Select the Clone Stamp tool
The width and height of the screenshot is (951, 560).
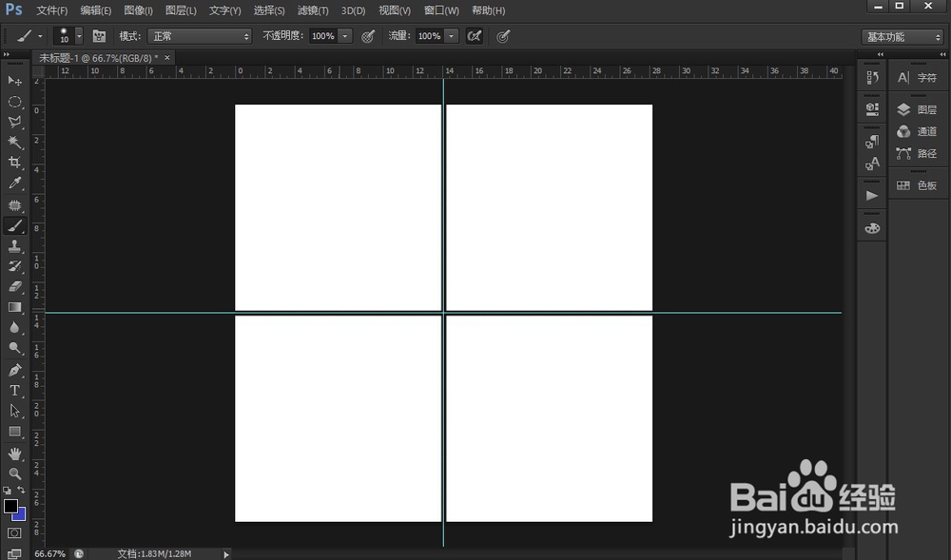(x=14, y=246)
